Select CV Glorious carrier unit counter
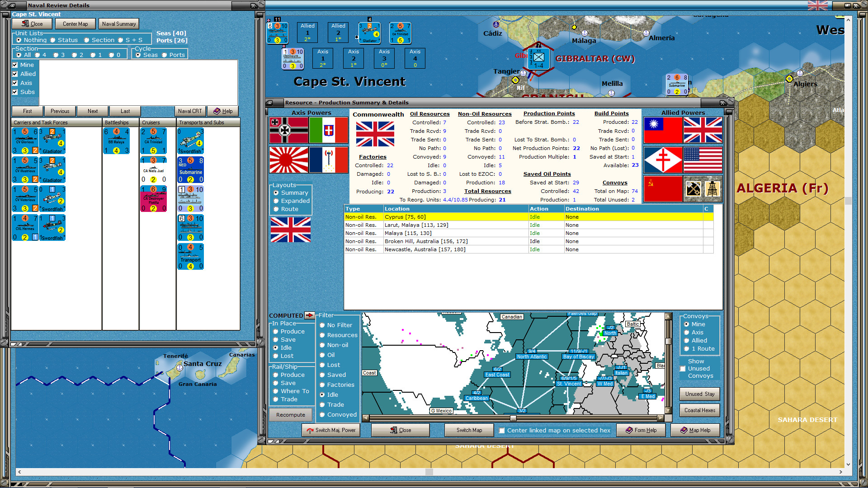This screenshot has width=868, height=488. point(25,141)
